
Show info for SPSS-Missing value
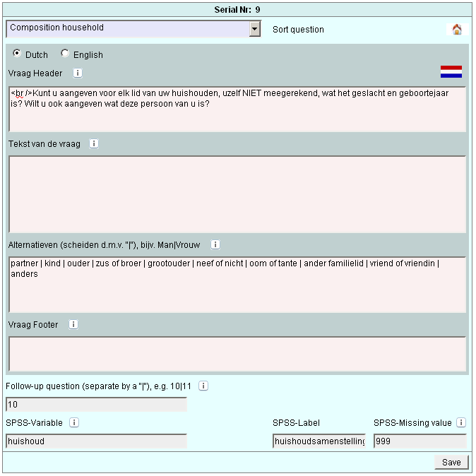click(x=461, y=423)
